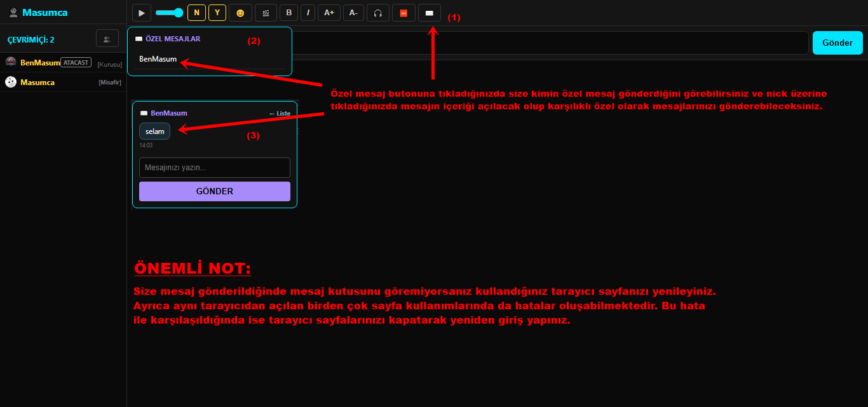Click the 14:03 message timestamp
Image resolution: width=868 pixels, height=407 pixels.
[x=146, y=145]
